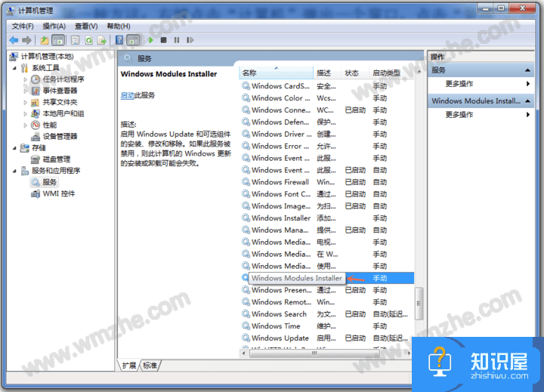Open 更多操作 under Windows Modules Install...

pos(459,115)
